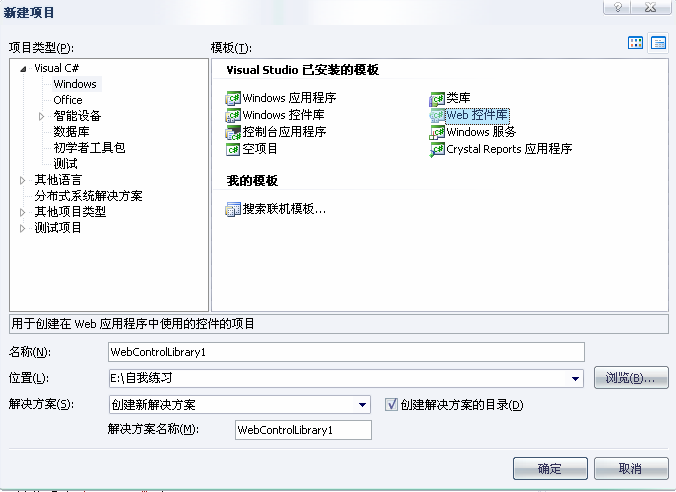This screenshot has height=492, width=676.
Task: Select Crystal Reports 应用程序 template label
Action: pos(509,149)
